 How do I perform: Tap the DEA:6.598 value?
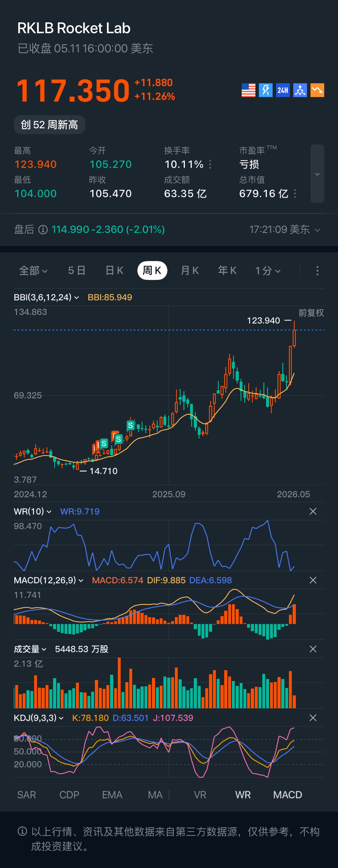(211, 580)
